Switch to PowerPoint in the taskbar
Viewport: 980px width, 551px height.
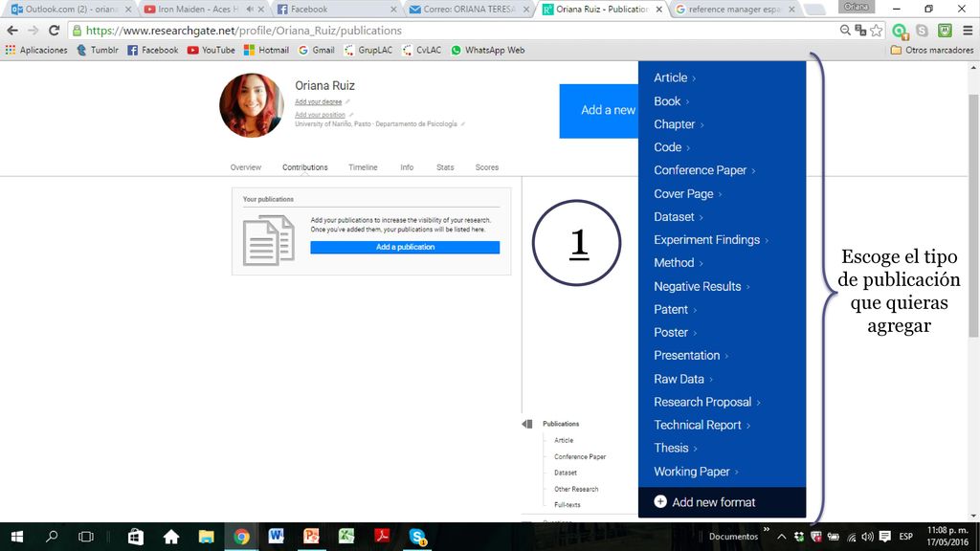coord(311,536)
